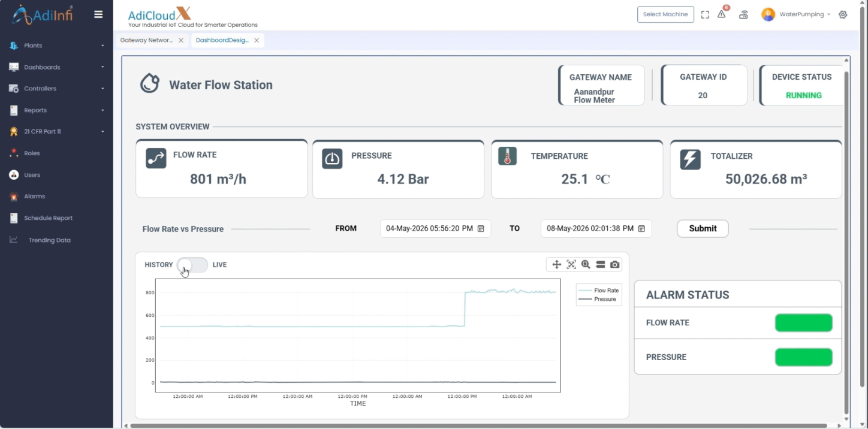This screenshot has width=868, height=429.
Task: Open the WaterPumping user dropdown
Action: click(x=796, y=14)
